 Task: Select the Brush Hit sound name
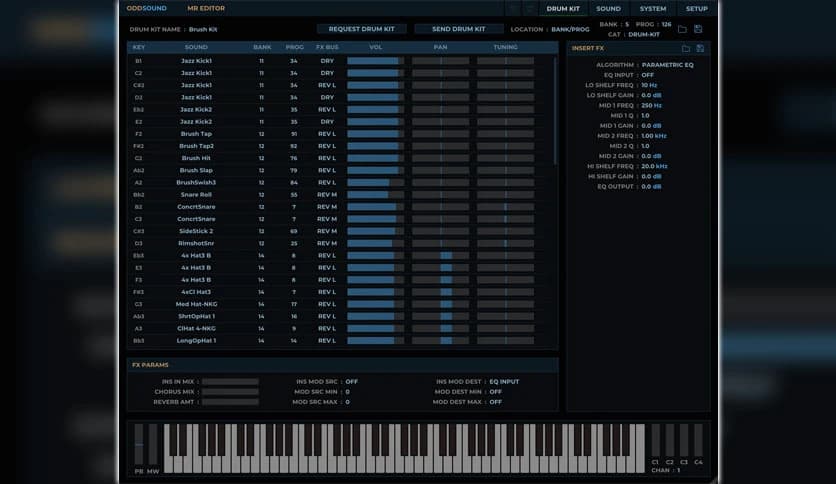point(196,158)
